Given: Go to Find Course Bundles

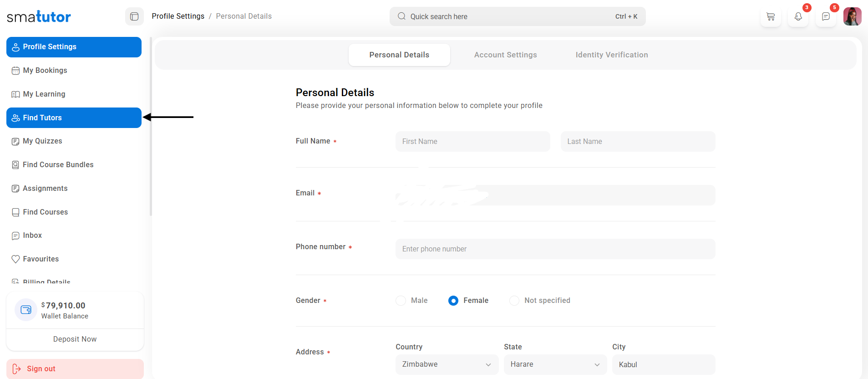Looking at the screenshot, I should click(58, 165).
